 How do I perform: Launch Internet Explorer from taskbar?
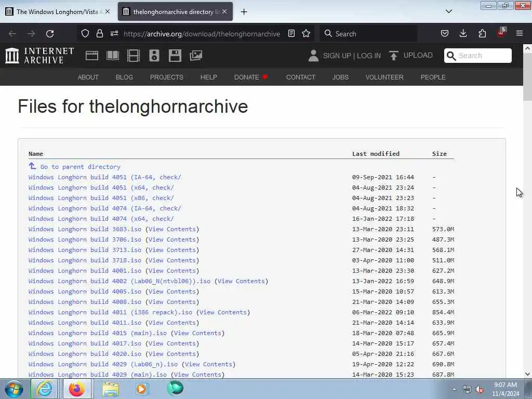coord(45,389)
